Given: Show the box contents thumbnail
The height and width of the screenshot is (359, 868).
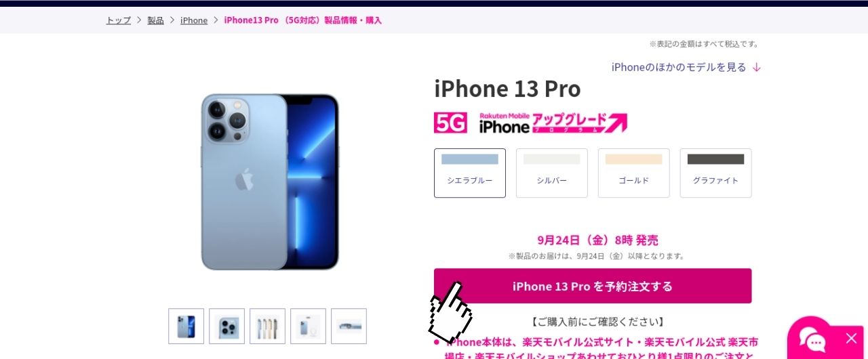Looking at the screenshot, I should (x=308, y=326).
